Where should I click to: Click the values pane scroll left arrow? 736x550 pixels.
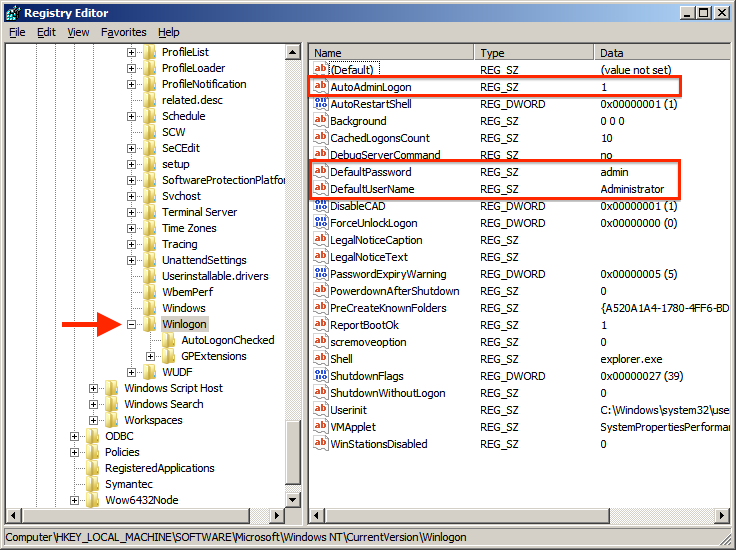[317, 516]
